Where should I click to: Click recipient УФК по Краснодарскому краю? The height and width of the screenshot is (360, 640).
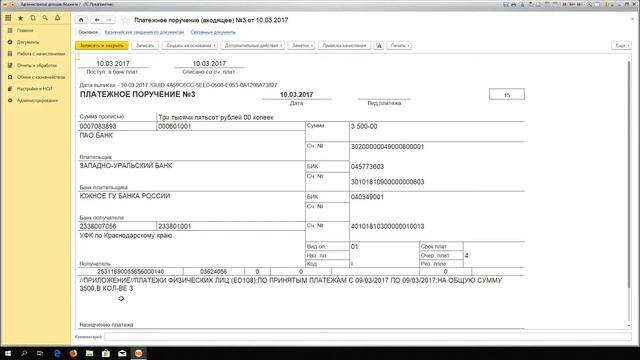[126, 236]
